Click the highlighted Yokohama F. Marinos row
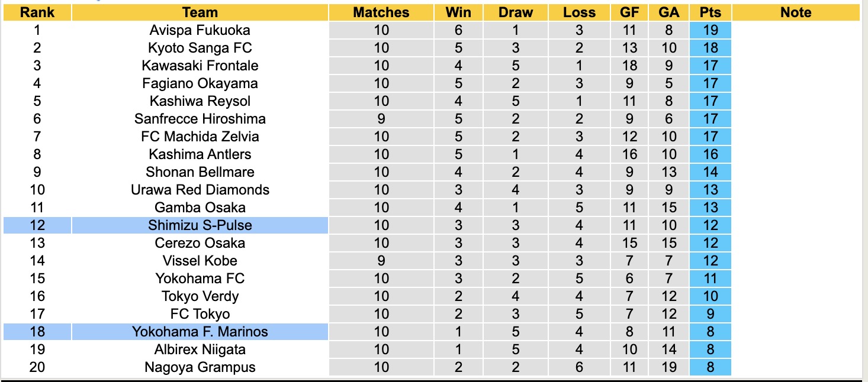This screenshot has height=382, width=868. pyautogui.click(x=200, y=332)
